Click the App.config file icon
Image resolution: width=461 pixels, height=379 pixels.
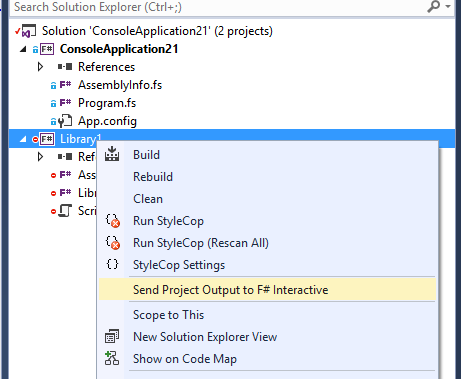click(x=65, y=121)
